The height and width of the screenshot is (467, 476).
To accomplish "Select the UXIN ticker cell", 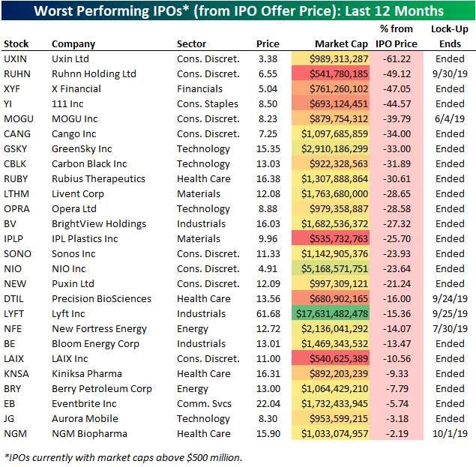I will point(15,59).
